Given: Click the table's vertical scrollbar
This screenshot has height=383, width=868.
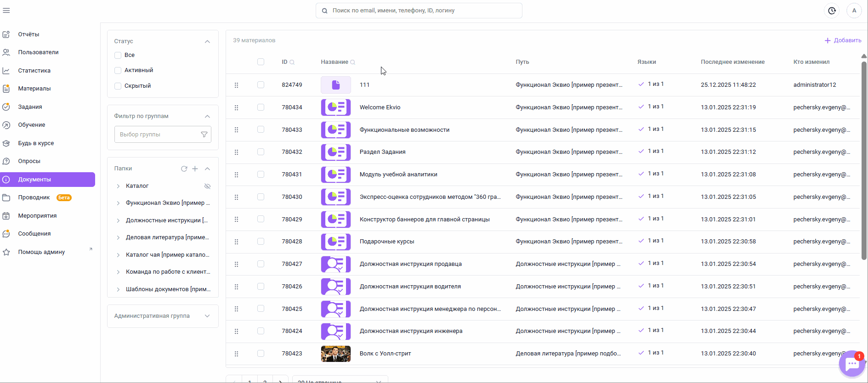Looking at the screenshot, I should [864, 161].
